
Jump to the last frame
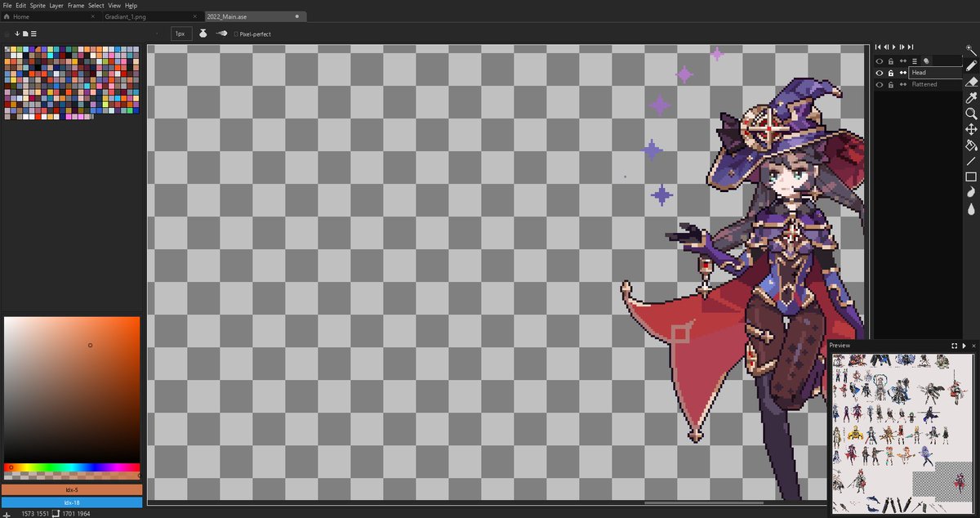point(910,47)
